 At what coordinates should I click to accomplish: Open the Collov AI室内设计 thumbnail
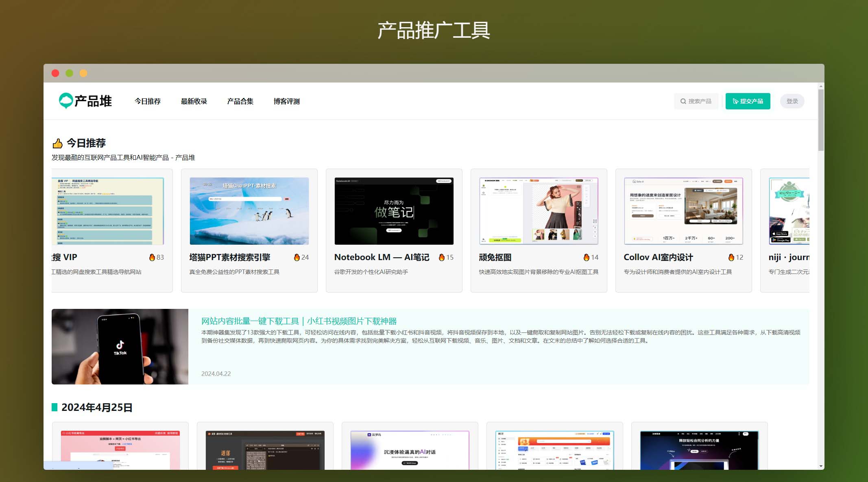coord(684,211)
